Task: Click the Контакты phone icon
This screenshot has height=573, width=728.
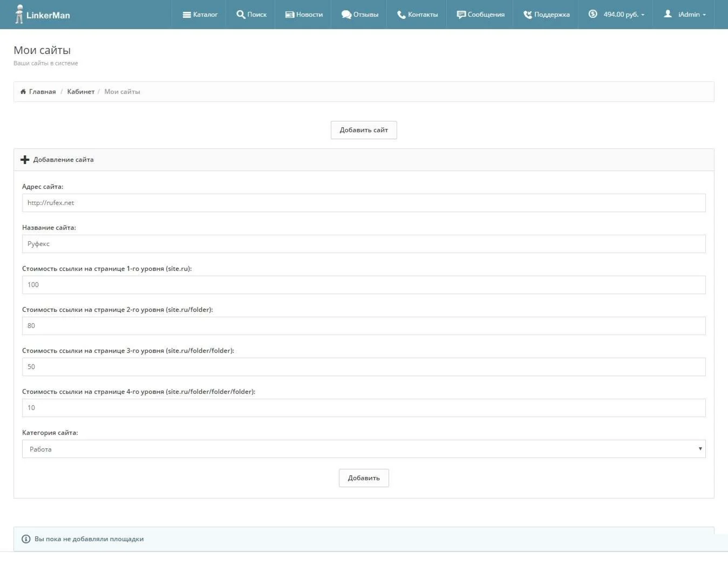Action: point(401,15)
